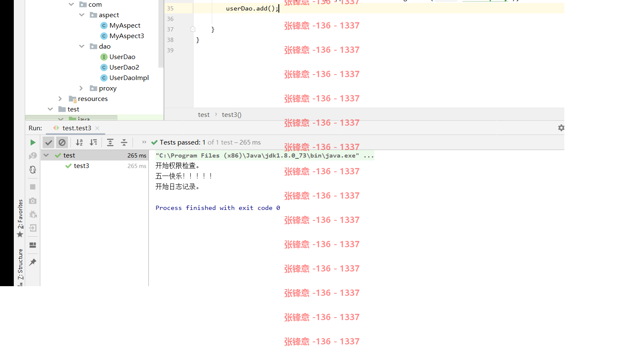Viewport: 644px width, 362px height.
Task: Rerun failed tests icon
Action: 33,156
